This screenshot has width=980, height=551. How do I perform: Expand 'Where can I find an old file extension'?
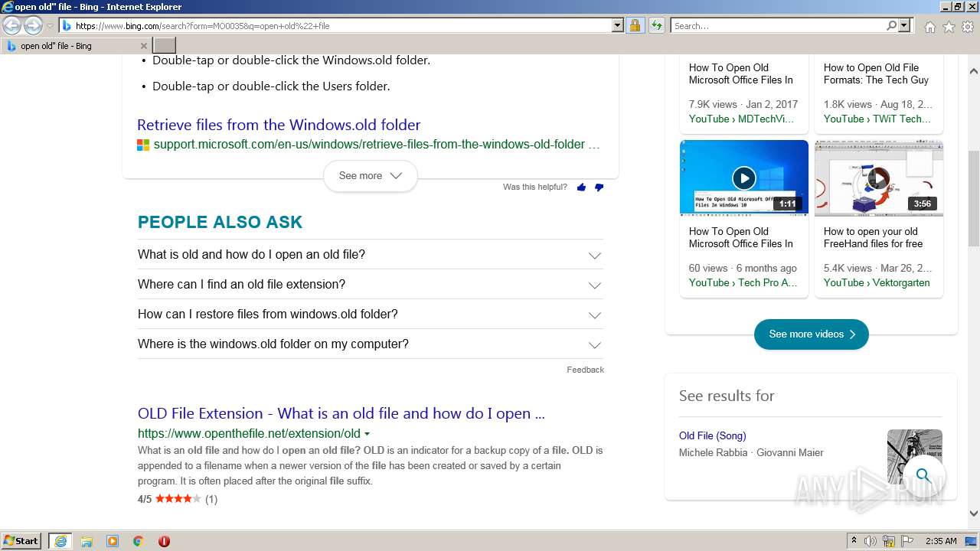click(371, 285)
